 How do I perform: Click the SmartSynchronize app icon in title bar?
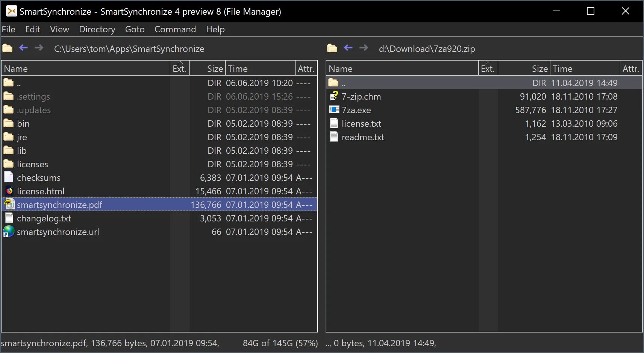click(x=12, y=11)
